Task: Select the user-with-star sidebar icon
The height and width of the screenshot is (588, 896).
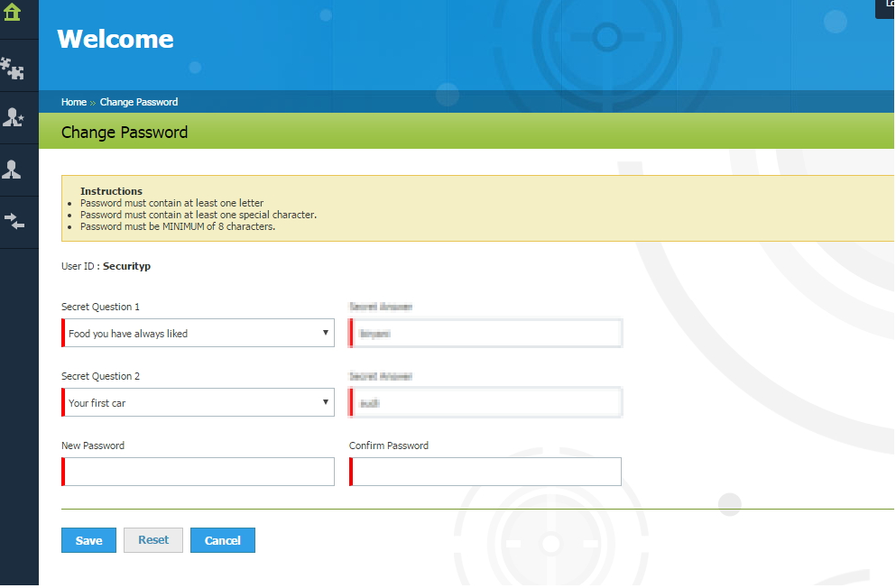Action: pos(13,117)
